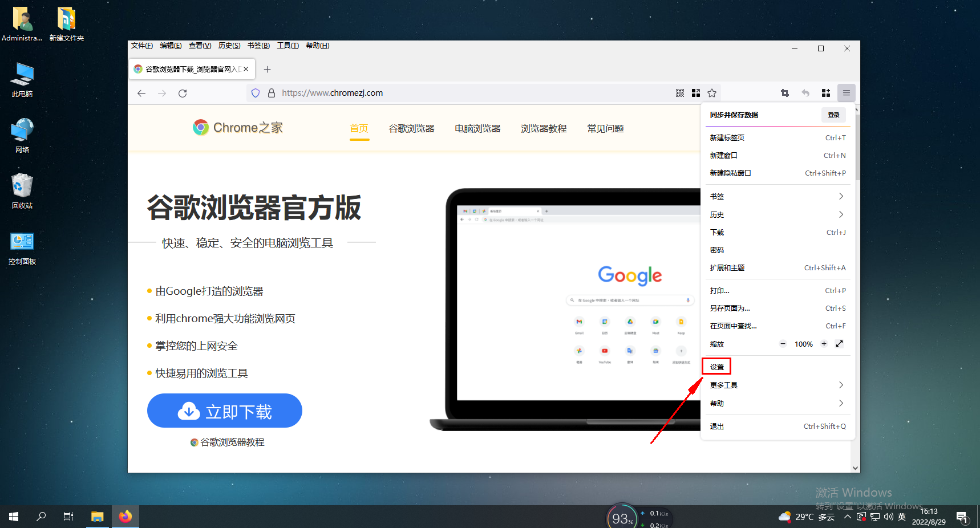Open the 新建文件夹 desktop folder
This screenshot has height=528, width=980.
click(x=67, y=24)
